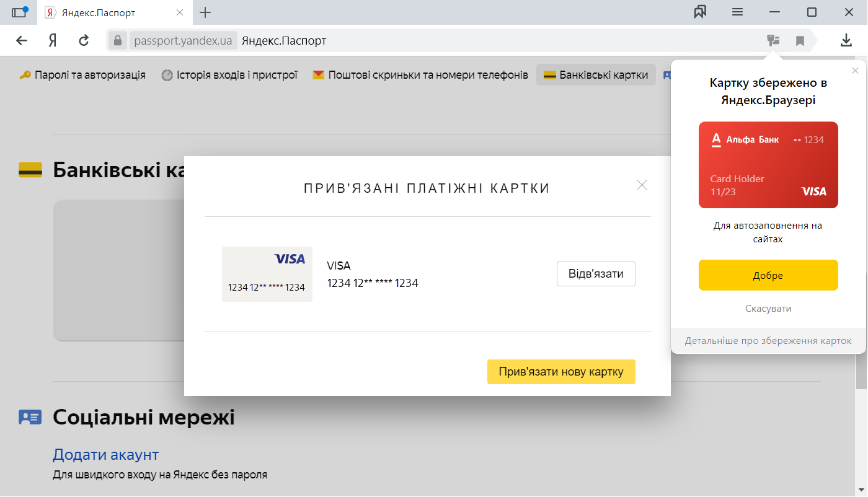
Task: Click Скасувати in the card popup
Action: [x=768, y=309]
